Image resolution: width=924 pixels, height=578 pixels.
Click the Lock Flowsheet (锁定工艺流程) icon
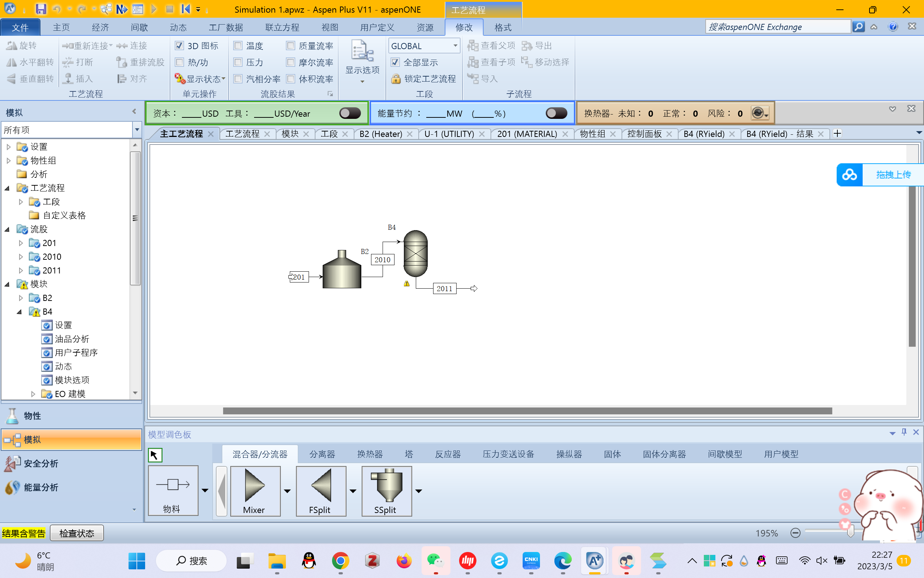coord(396,79)
